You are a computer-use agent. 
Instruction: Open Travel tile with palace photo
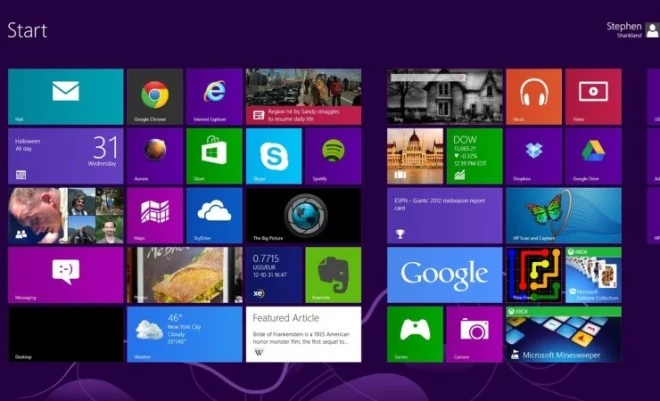415,156
